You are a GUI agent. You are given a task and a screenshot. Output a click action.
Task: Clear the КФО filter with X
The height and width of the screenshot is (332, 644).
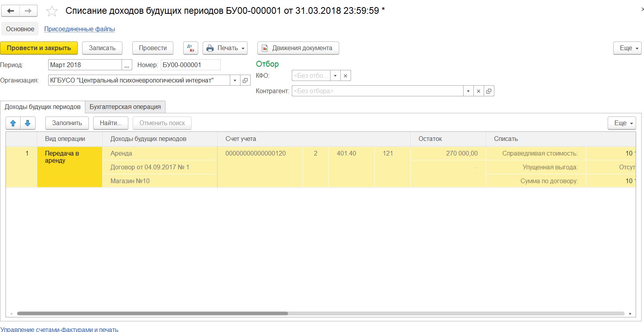pos(345,76)
